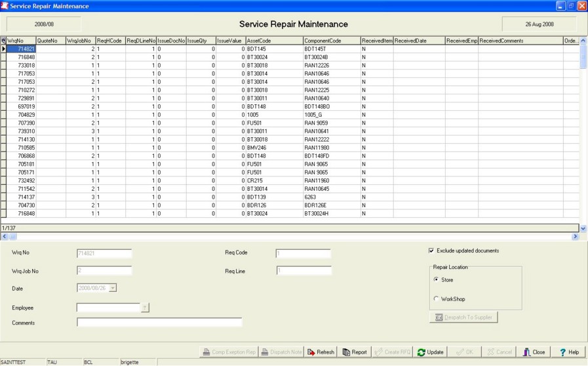Image resolution: width=588 pixels, height=366 pixels.
Task: Open the Report button
Action: click(355, 352)
